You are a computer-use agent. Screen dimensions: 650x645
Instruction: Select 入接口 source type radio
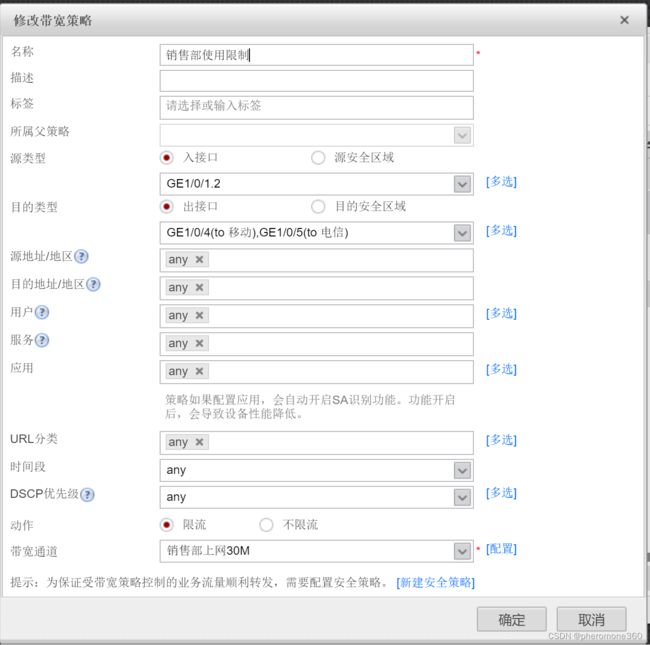pyautogui.click(x=167, y=158)
